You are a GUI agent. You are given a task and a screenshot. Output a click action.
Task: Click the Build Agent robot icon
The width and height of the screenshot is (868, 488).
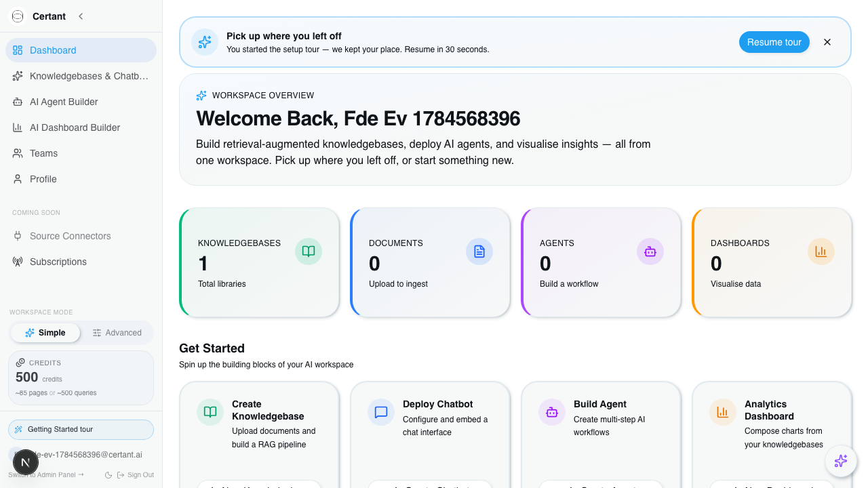[x=552, y=412]
